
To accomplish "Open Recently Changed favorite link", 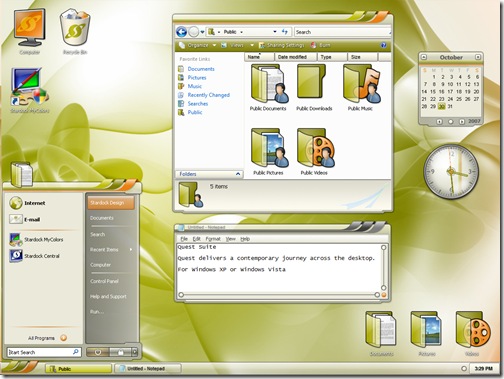I will coord(208,95).
